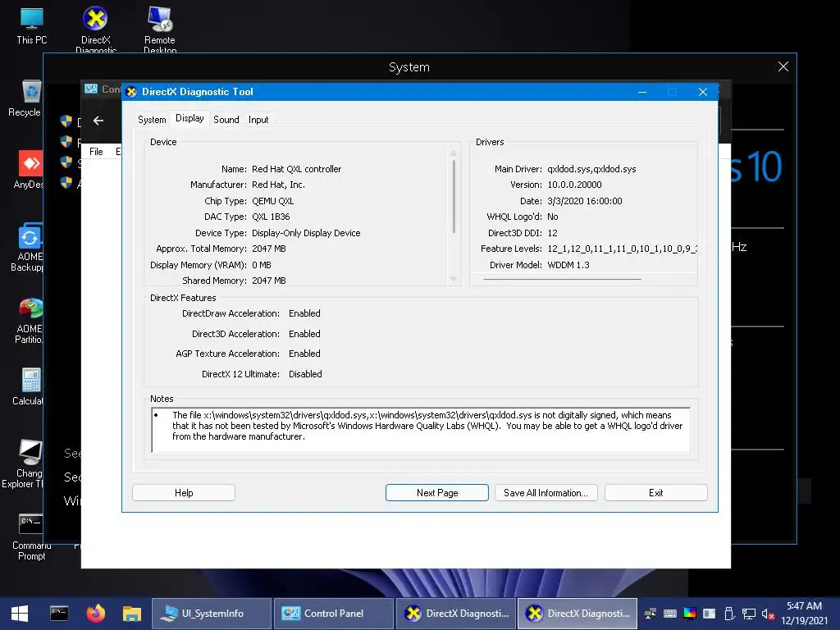The width and height of the screenshot is (840, 630).
Task: Click the Device panel scroll up arrow
Action: tap(454, 153)
